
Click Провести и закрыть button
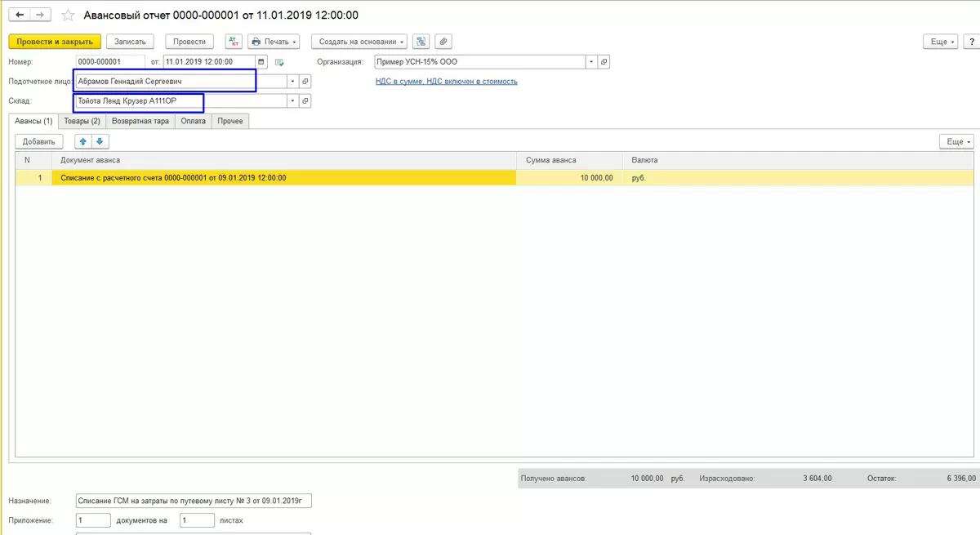(55, 41)
